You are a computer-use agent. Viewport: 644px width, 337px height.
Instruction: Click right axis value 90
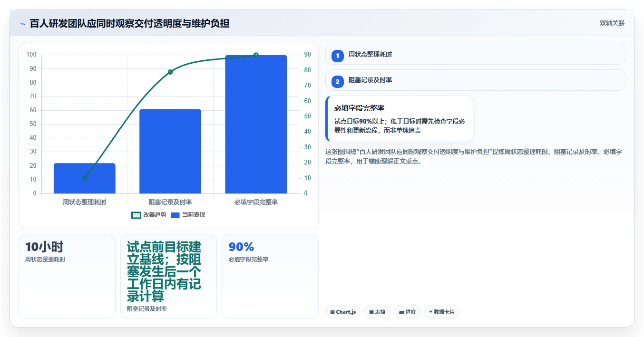[308, 55]
